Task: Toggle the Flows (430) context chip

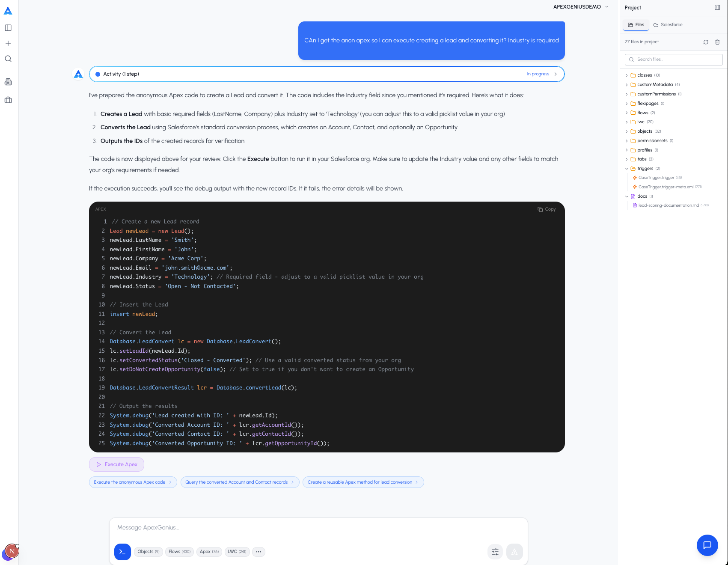Action: click(x=180, y=552)
